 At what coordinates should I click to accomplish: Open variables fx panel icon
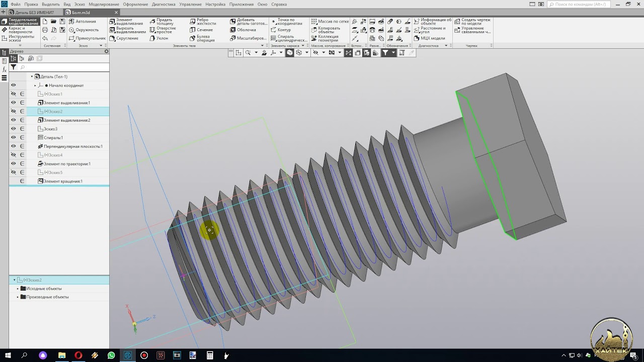[x=5, y=69]
